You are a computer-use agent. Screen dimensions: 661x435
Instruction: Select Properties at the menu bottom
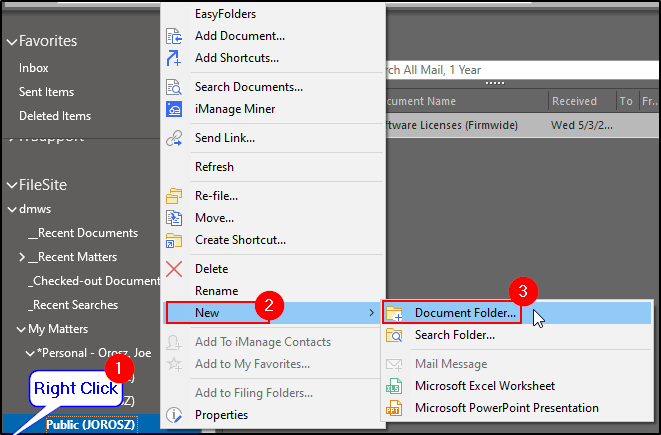click(x=221, y=415)
